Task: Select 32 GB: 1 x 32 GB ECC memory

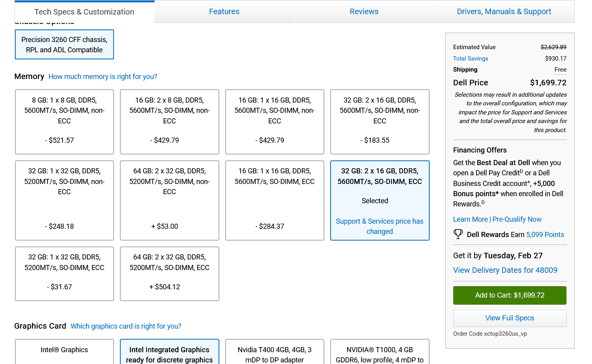Action: (64, 274)
